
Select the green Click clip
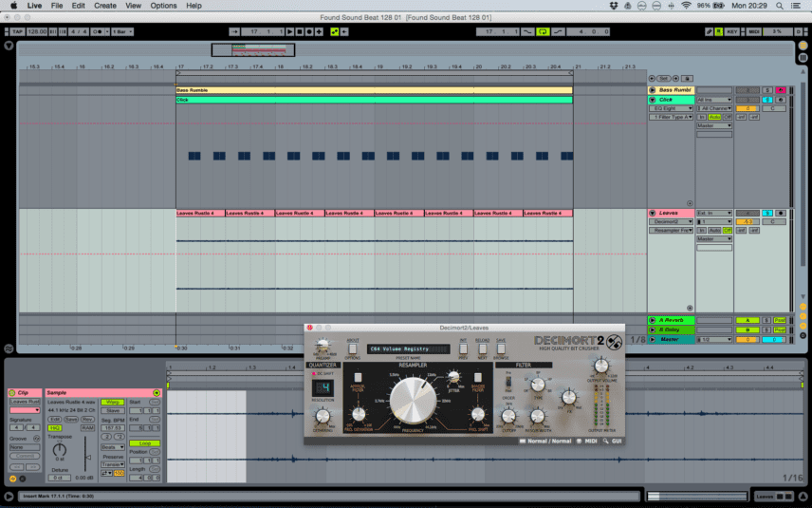[x=374, y=100]
